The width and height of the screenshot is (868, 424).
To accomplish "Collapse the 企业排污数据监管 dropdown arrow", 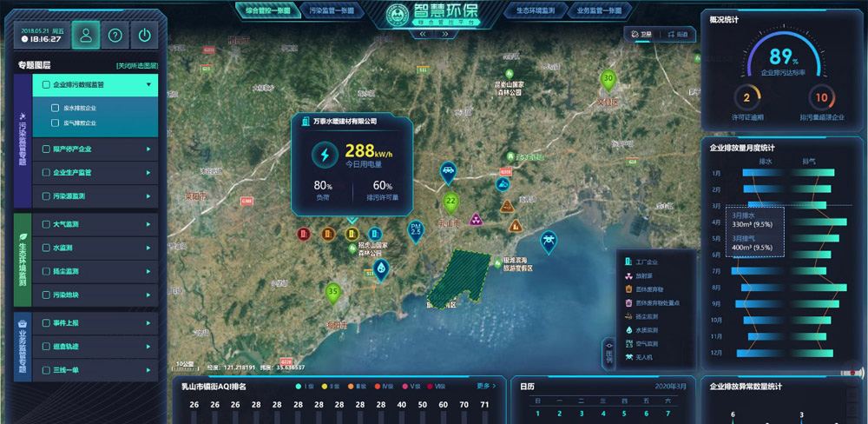I will [x=148, y=85].
